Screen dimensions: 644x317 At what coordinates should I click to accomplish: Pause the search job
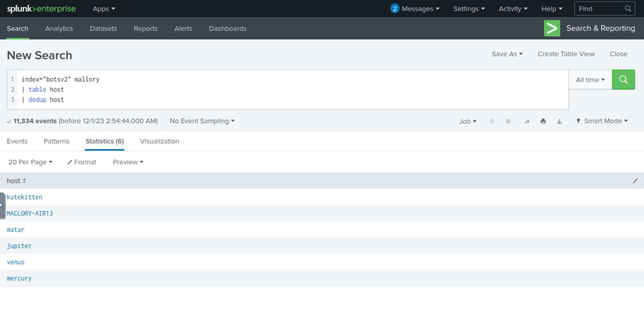click(492, 121)
